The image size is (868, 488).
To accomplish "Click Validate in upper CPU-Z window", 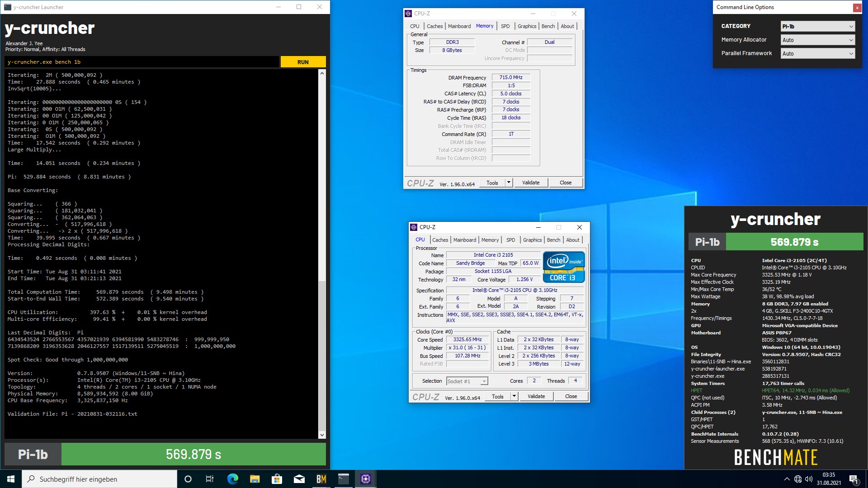I will click(x=531, y=183).
